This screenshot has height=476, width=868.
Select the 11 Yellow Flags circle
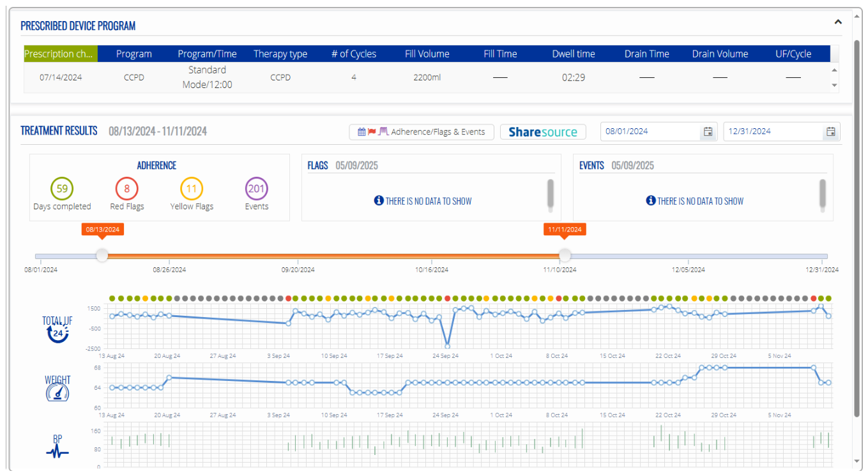coord(192,189)
